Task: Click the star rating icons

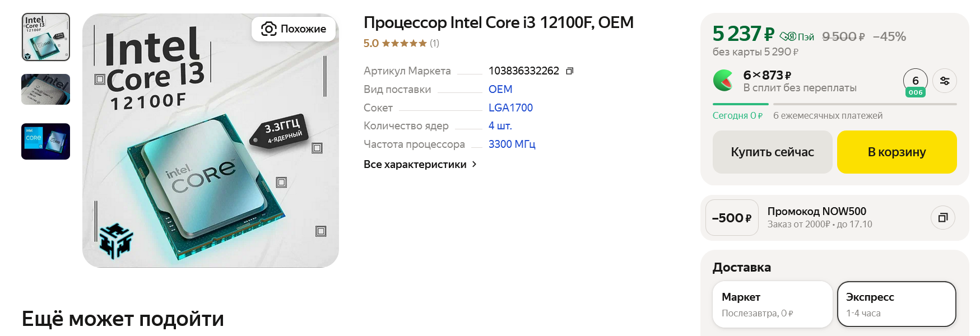Action: tap(404, 43)
